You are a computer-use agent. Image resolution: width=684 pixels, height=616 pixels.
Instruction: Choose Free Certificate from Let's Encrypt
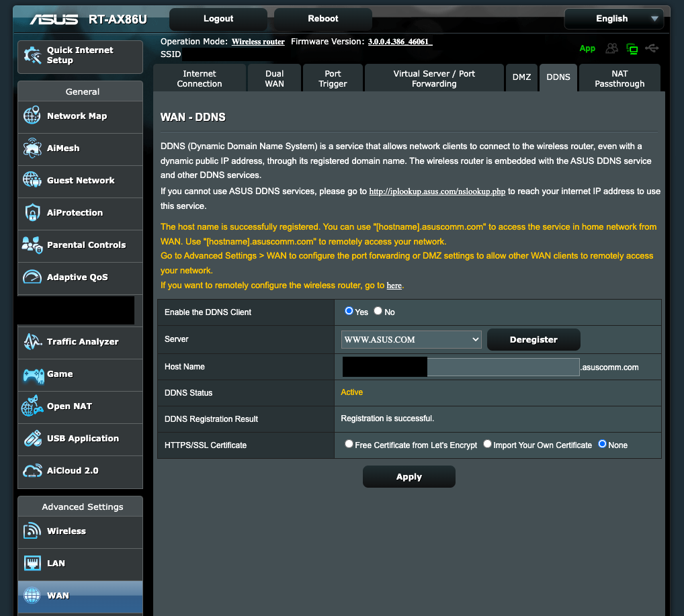[349, 444]
